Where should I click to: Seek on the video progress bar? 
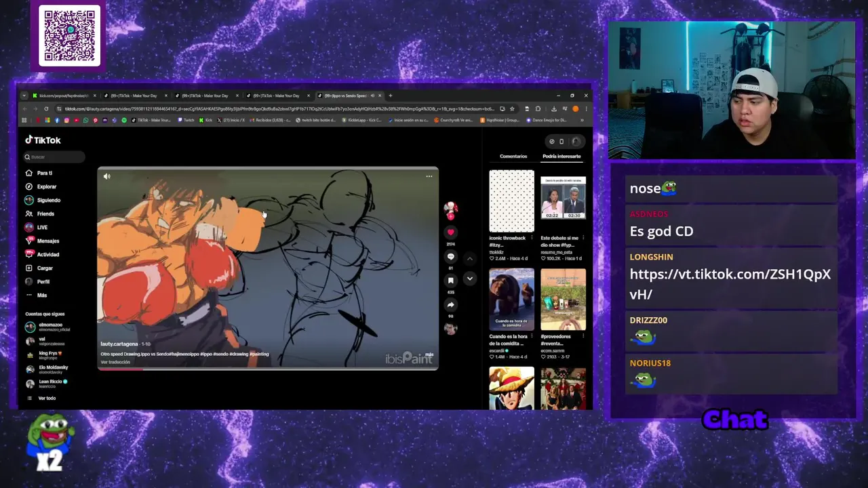tap(268, 369)
